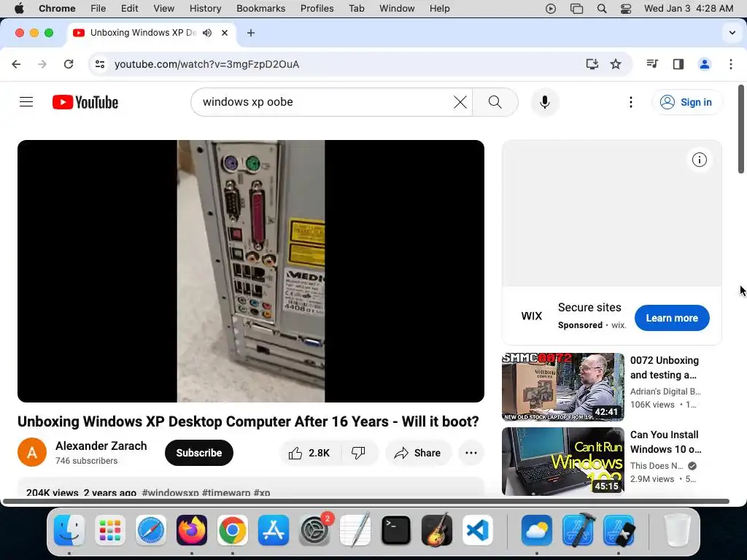Click the page vertical scrollbar
Image resolution: width=747 pixels, height=560 pixels.
(x=741, y=129)
